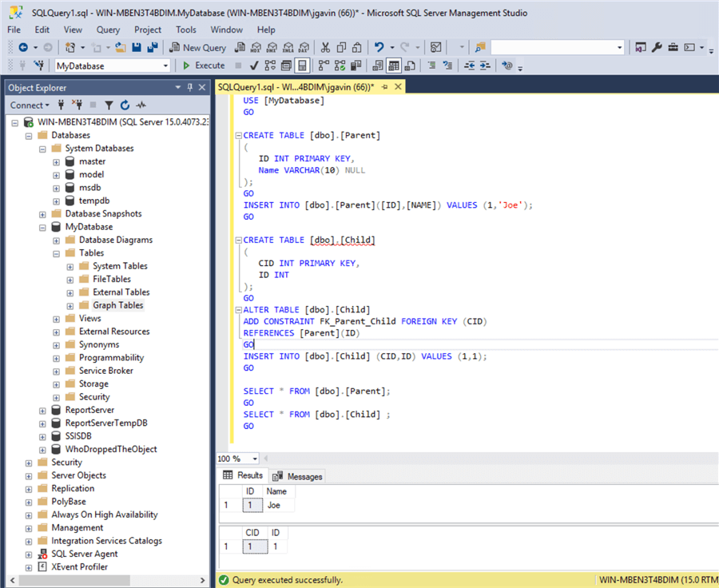
Task: Toggle Auto Hide pin on Object Explorer
Action: (190, 87)
